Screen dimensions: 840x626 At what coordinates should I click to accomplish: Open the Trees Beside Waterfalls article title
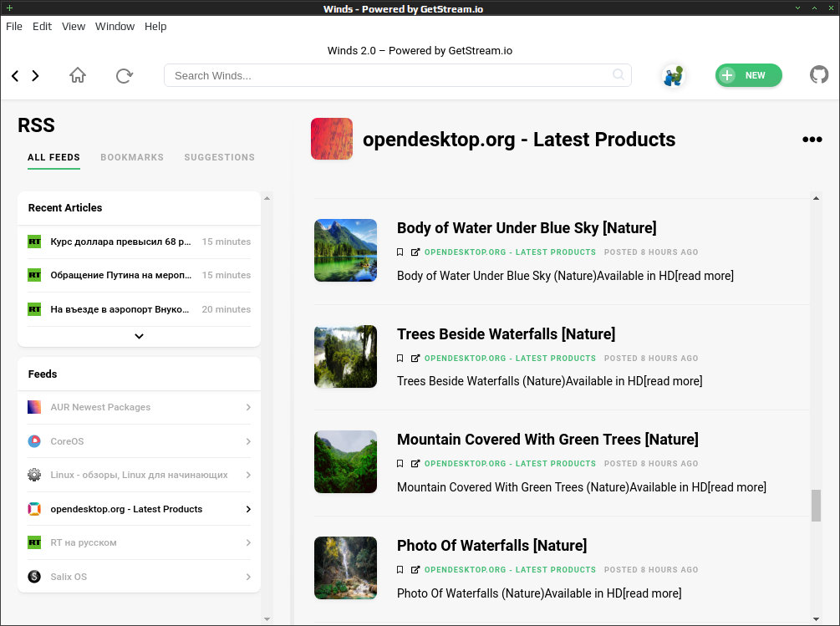pyautogui.click(x=507, y=334)
